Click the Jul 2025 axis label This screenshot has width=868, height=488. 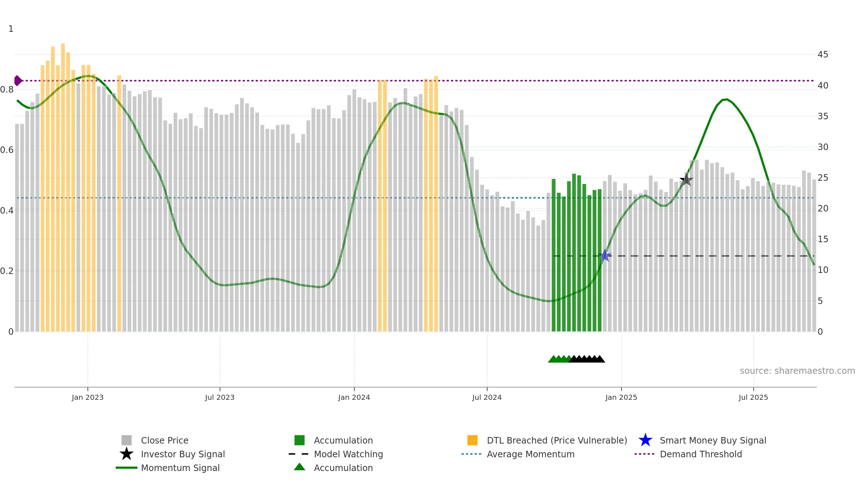coord(753,397)
